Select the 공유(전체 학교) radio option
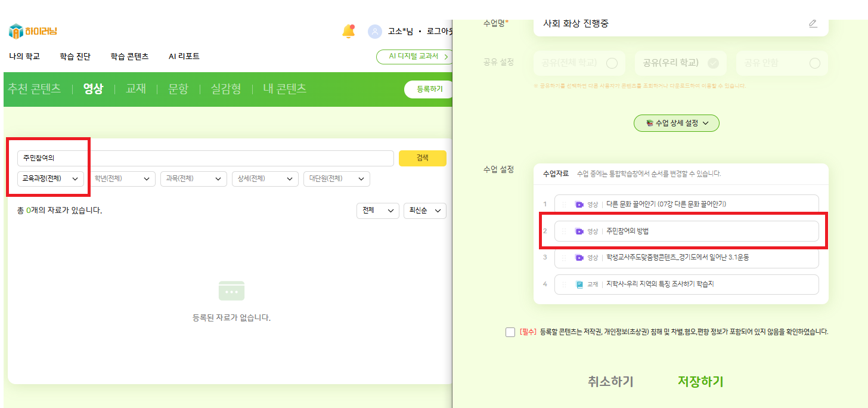Viewport: 868px width, 408px height. tap(612, 63)
